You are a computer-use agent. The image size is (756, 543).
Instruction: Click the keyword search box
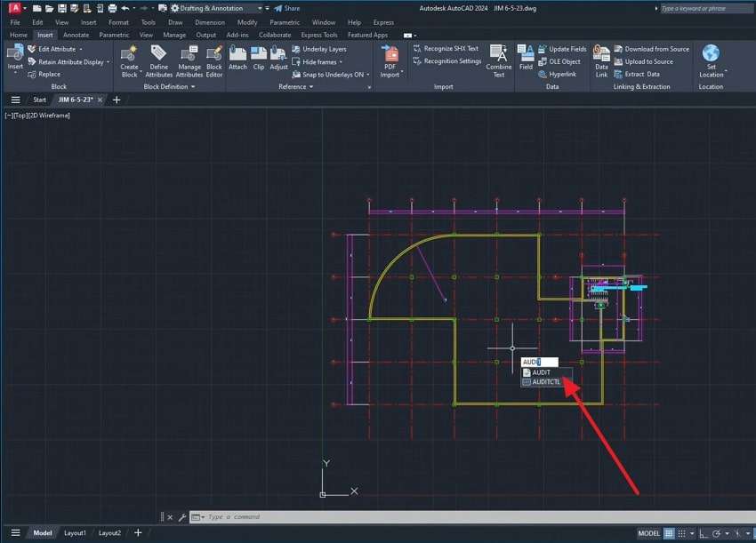click(x=707, y=8)
